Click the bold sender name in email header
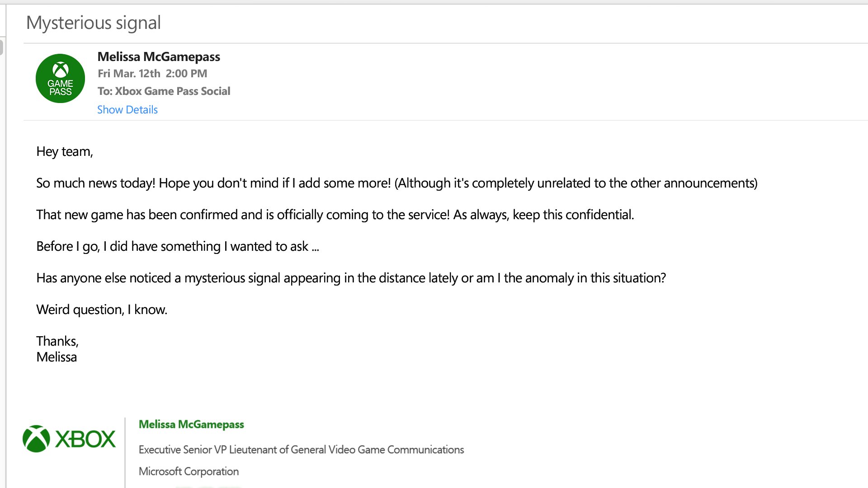 pos(159,57)
